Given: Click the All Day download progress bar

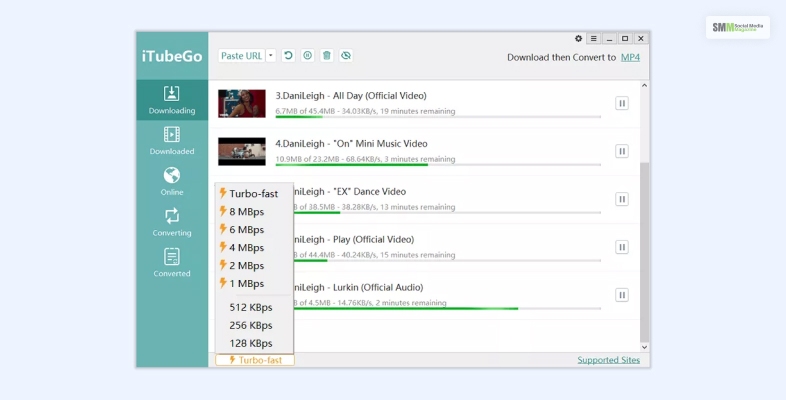Looking at the screenshot, I should click(x=438, y=117).
